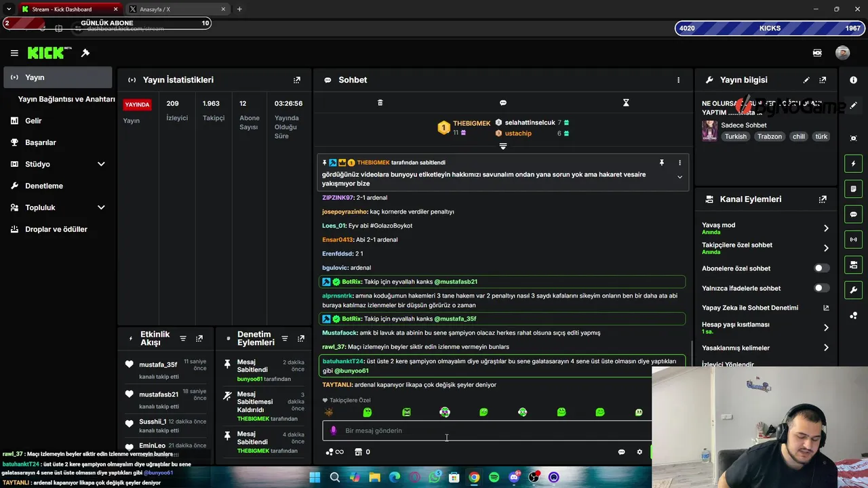
Task: Click the speech bubble icon in chat toolbar
Action: (x=503, y=102)
